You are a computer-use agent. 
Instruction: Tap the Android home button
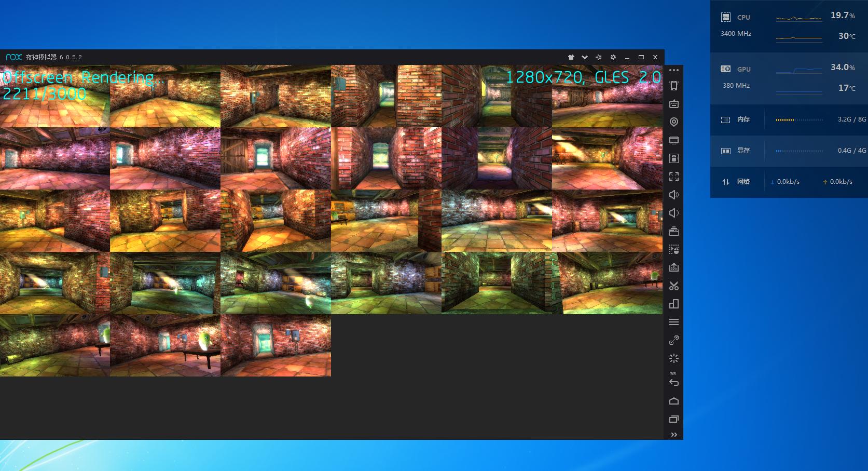coord(673,401)
